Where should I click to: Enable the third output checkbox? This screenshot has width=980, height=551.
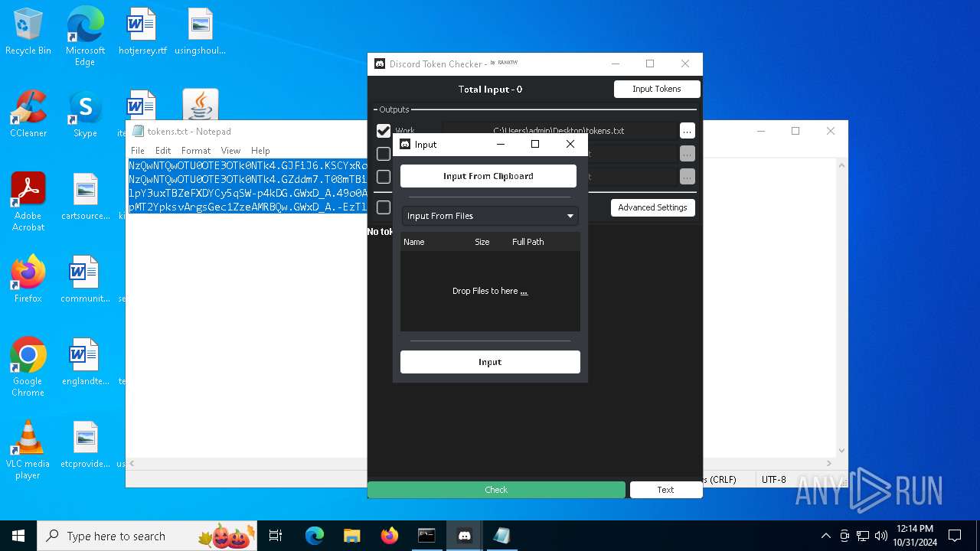[x=384, y=177]
